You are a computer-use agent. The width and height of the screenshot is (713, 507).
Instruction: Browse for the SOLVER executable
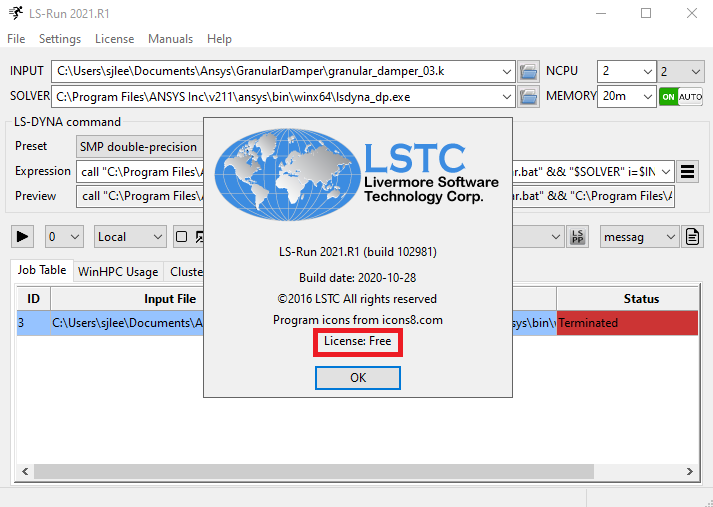[528, 96]
